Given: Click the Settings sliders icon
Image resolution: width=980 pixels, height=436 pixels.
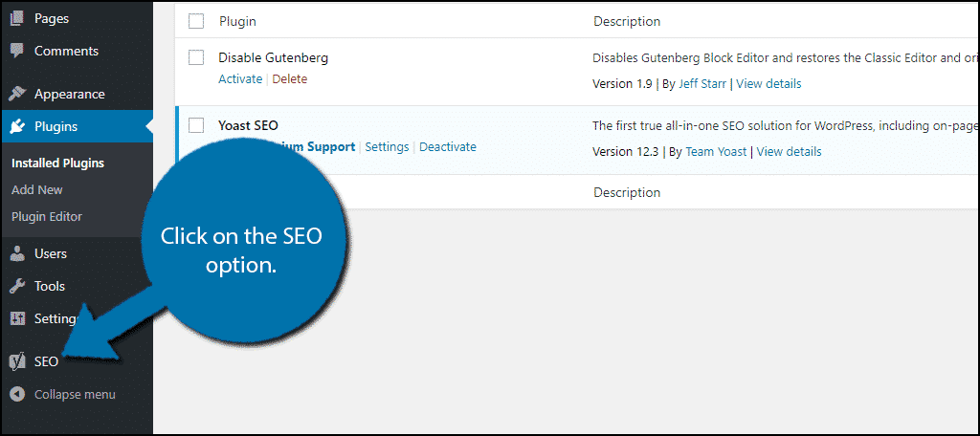Looking at the screenshot, I should (x=17, y=318).
